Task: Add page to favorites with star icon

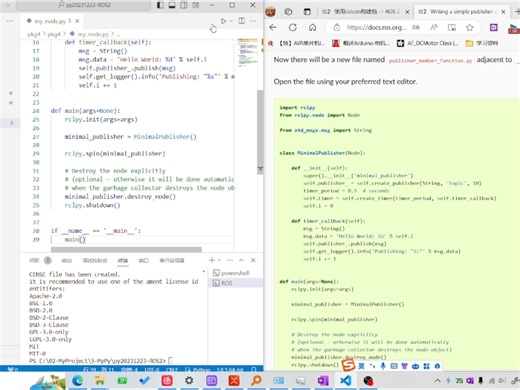Action: tap(470, 27)
